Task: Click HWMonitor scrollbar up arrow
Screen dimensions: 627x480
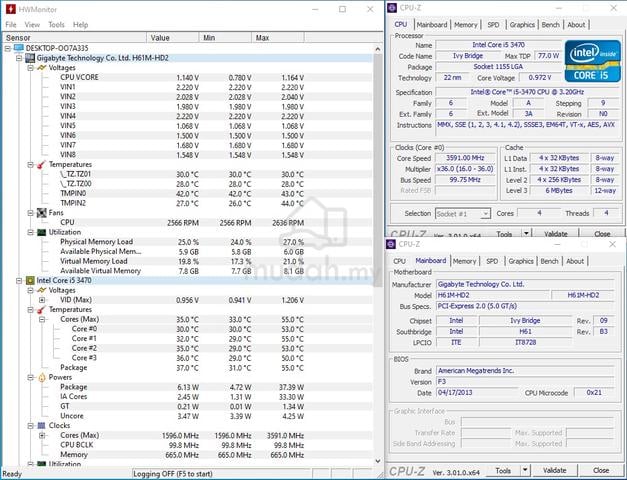Action: (378, 49)
